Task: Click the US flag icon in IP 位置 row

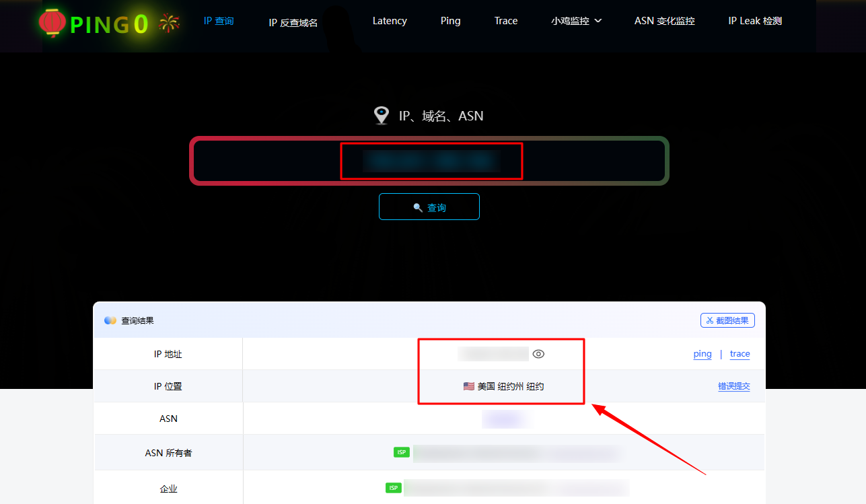Action: click(x=468, y=386)
